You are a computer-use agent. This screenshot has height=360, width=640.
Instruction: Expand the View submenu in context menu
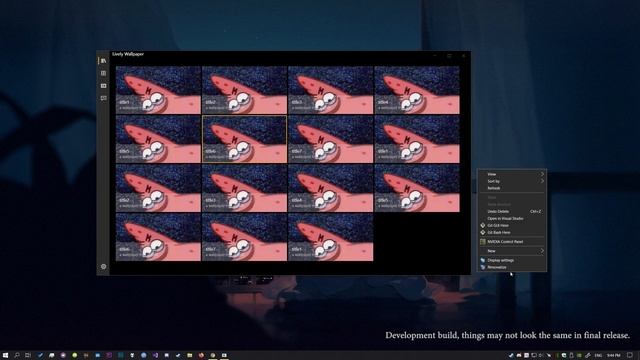click(512, 174)
